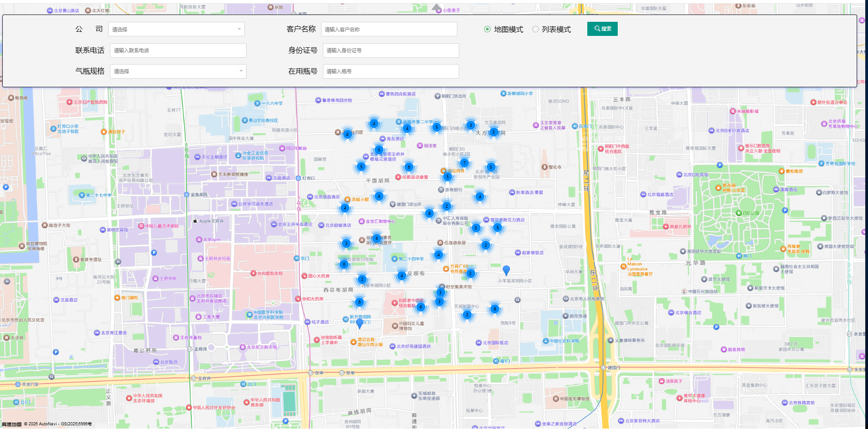Click the 建国门 subway station icon
This screenshot has width=868, height=429.
point(603,368)
